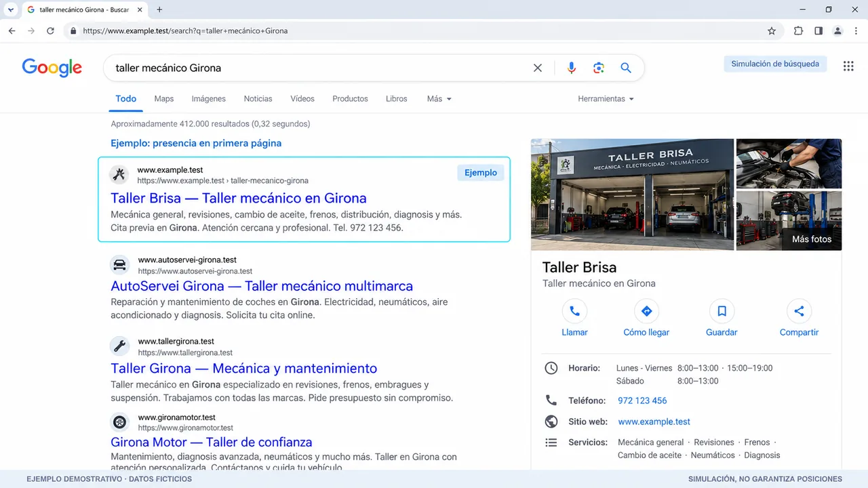Viewport: 868px width, 488px height.
Task: Go back to the previous page
Action: coord(12,30)
